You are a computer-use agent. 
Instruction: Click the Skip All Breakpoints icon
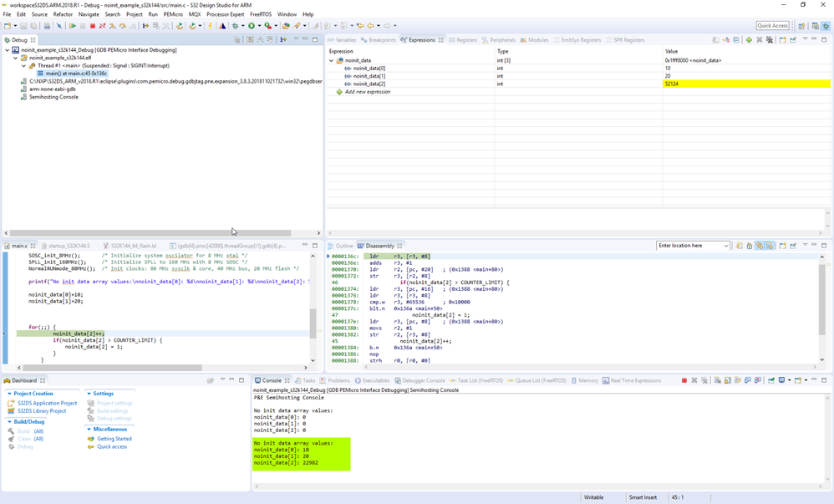(x=59, y=26)
